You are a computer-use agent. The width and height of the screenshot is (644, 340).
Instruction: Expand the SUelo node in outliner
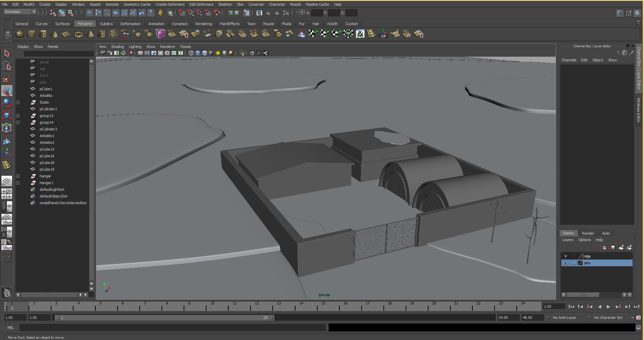(18, 102)
